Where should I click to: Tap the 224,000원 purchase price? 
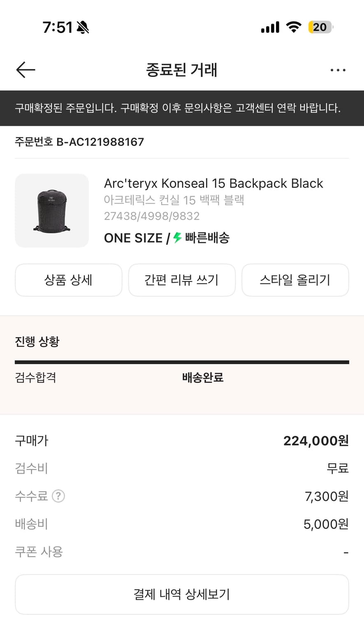point(315,441)
